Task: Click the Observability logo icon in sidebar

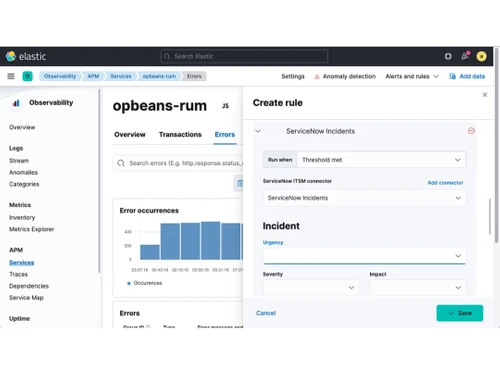Action: [x=16, y=103]
